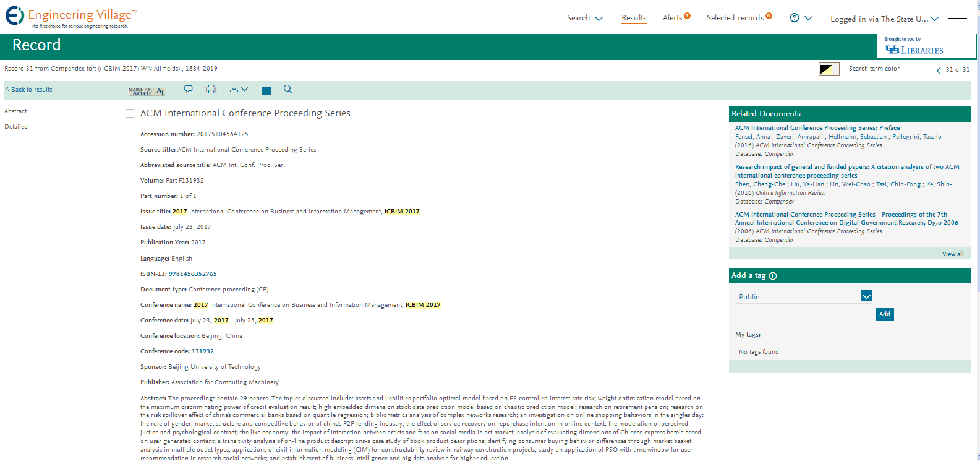Click author Hellmann, Sebastian
Screen dimensions: 980x461
858,137
